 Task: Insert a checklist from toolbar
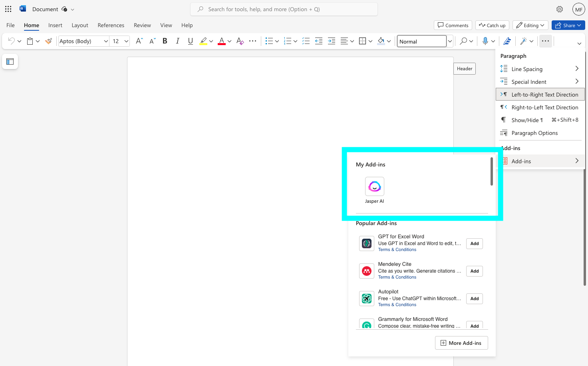pyautogui.click(x=306, y=41)
